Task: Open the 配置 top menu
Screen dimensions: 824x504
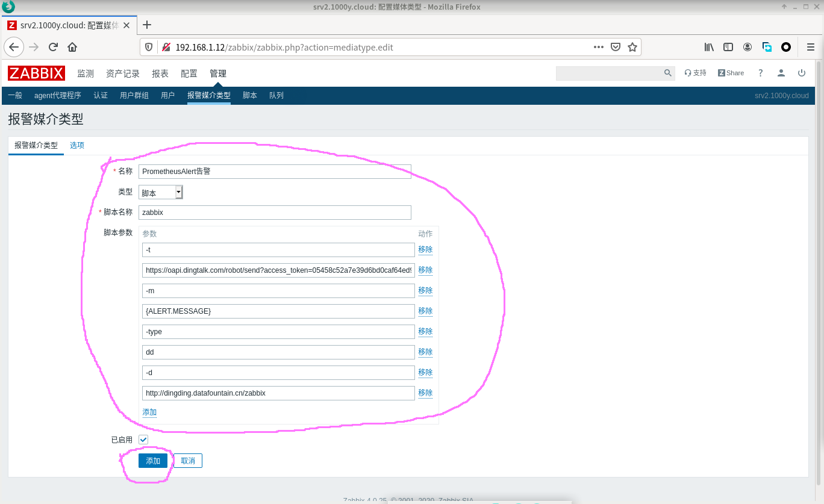Action: coord(189,73)
